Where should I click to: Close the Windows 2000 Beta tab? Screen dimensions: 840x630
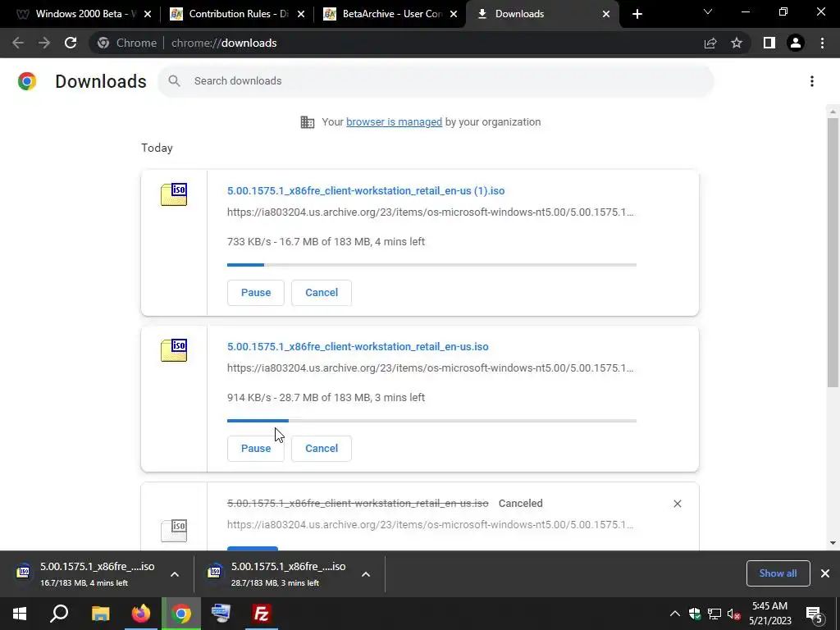click(x=148, y=14)
